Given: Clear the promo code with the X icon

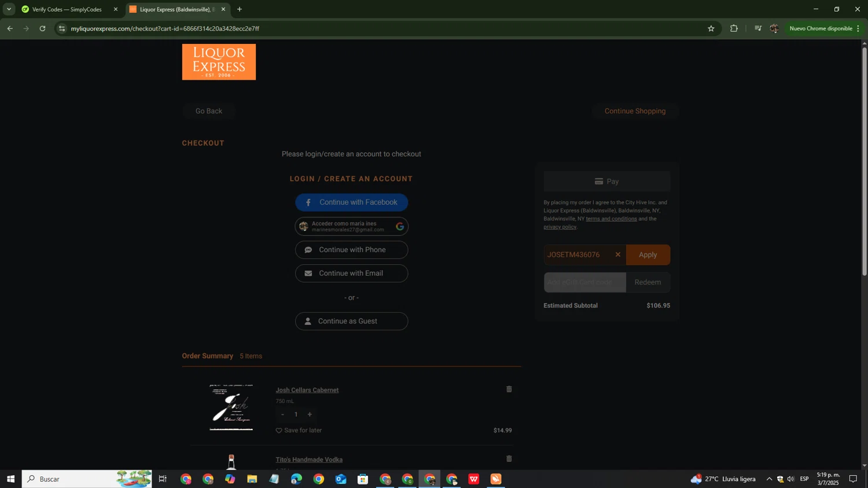Looking at the screenshot, I should point(617,254).
